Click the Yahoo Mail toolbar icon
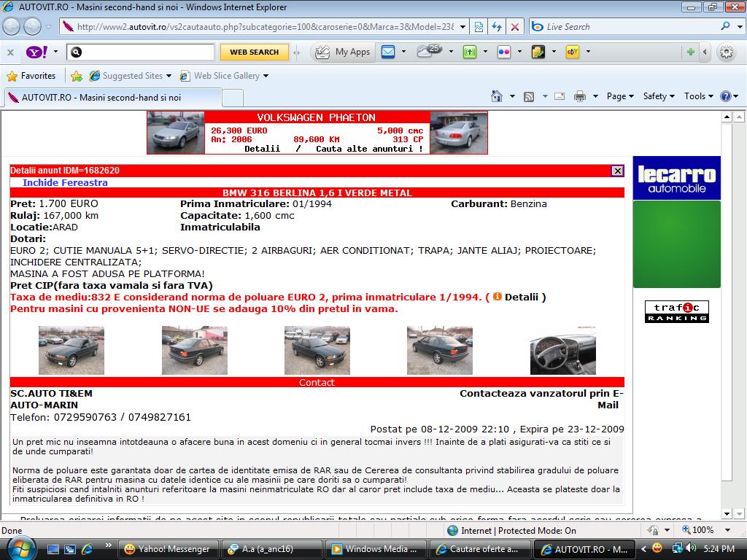 tap(388, 52)
